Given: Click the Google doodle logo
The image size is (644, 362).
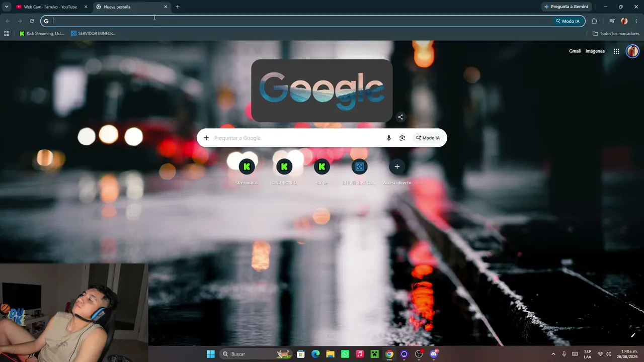Looking at the screenshot, I should 321,90.
